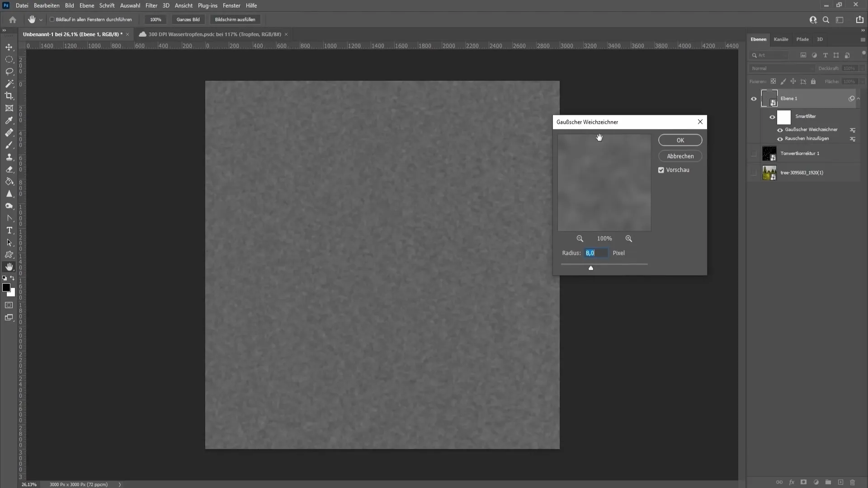Hide the Rauschen hinzufügen smart filter
The height and width of the screenshot is (488, 868).
(x=780, y=139)
